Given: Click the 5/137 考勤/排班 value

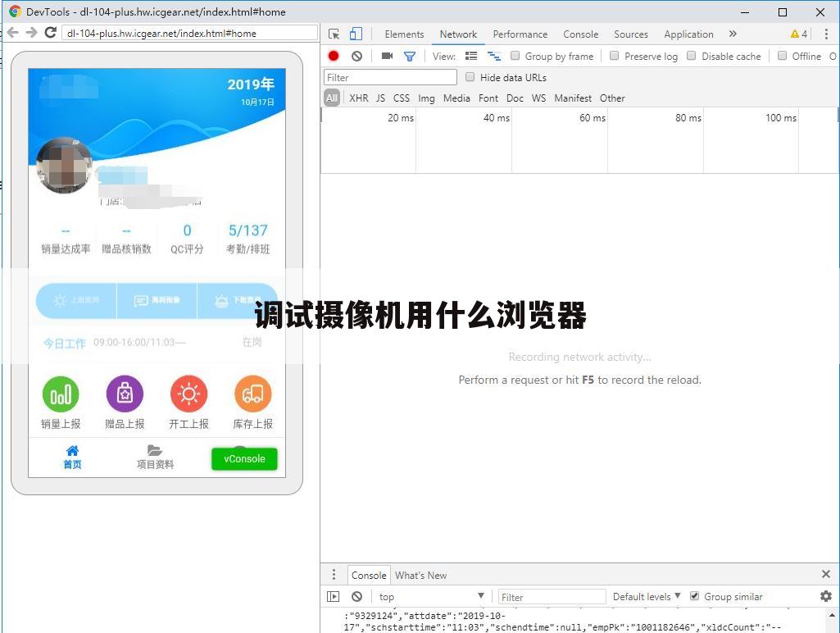Looking at the screenshot, I should point(248,230).
